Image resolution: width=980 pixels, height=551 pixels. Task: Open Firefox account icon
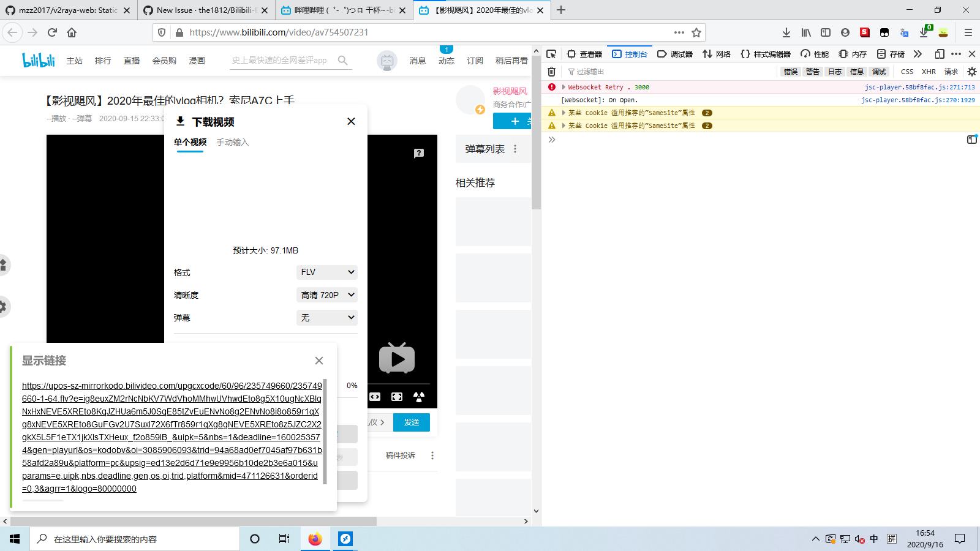tap(845, 32)
